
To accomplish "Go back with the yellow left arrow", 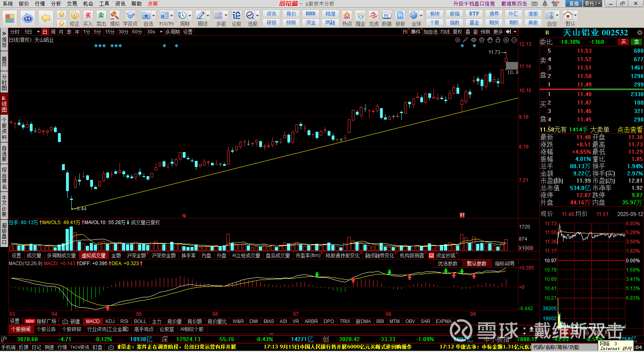I will 46,18.
